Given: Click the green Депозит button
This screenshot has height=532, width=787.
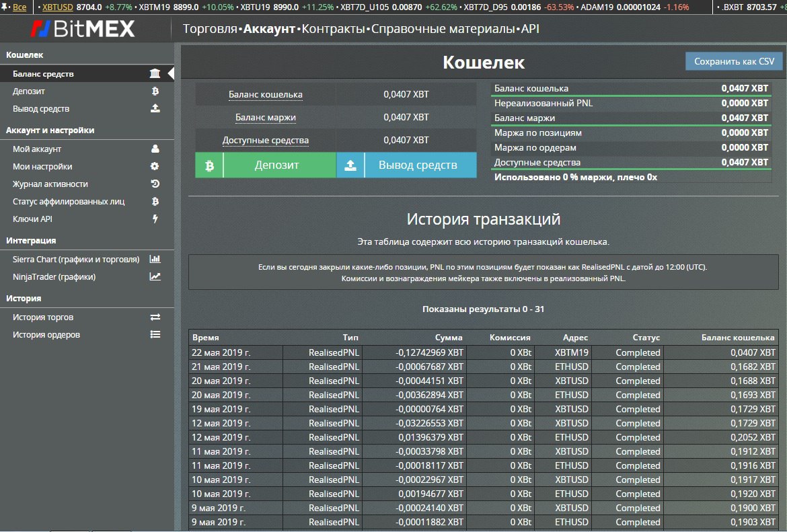Looking at the screenshot, I should tap(266, 165).
